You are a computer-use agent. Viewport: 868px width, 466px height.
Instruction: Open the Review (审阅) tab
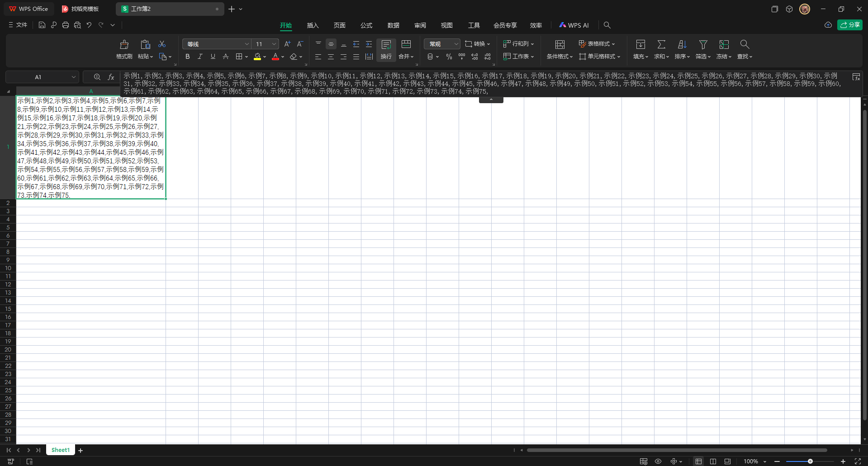click(x=420, y=25)
